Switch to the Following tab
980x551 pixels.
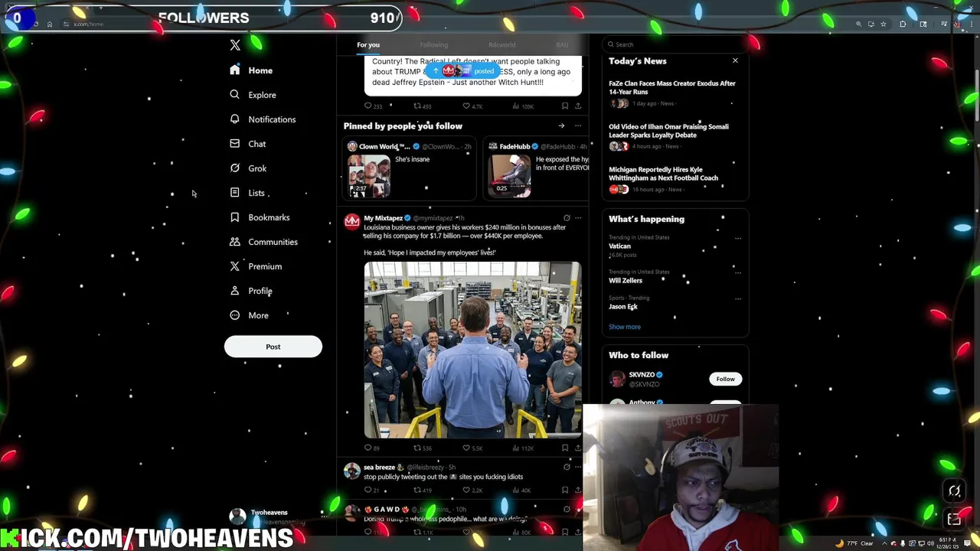pos(434,44)
